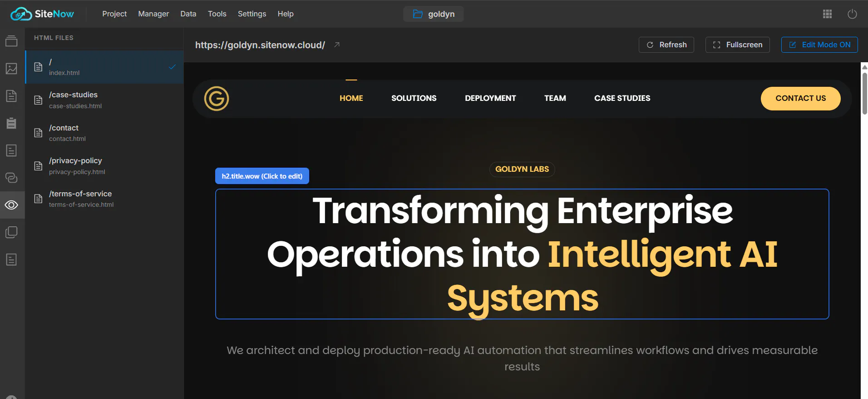
Task: Select the /contact file entry
Action: (104, 133)
